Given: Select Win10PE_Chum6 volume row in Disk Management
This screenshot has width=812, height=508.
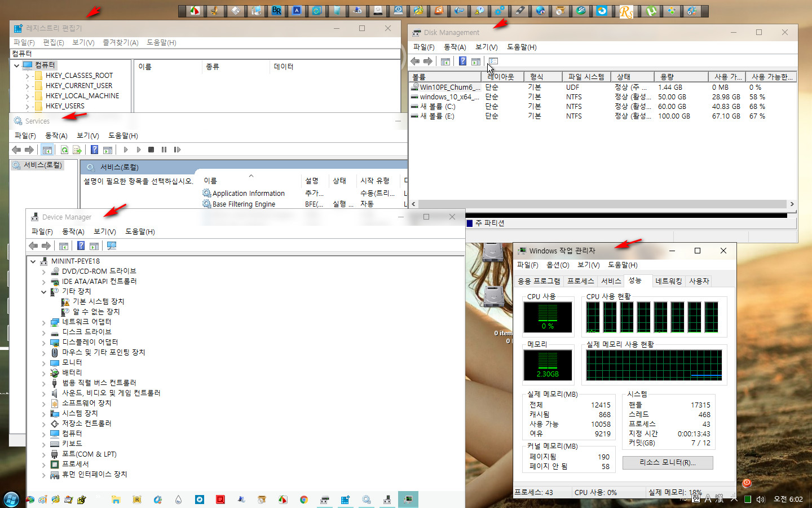Looking at the screenshot, I should coord(602,87).
